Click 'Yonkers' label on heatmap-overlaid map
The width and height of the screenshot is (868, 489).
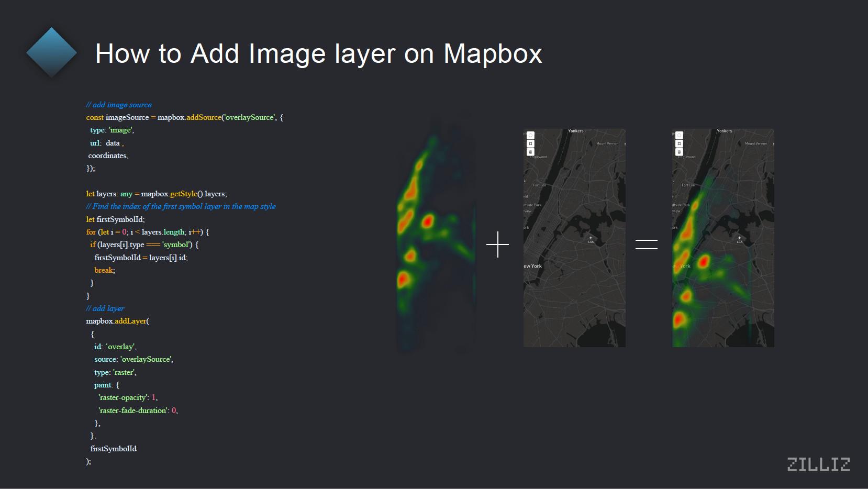[x=725, y=131]
